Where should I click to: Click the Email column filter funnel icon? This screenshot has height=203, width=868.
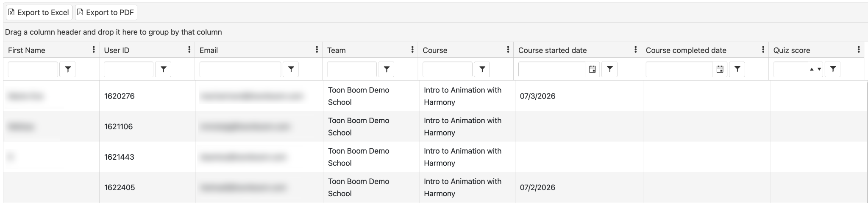291,69
